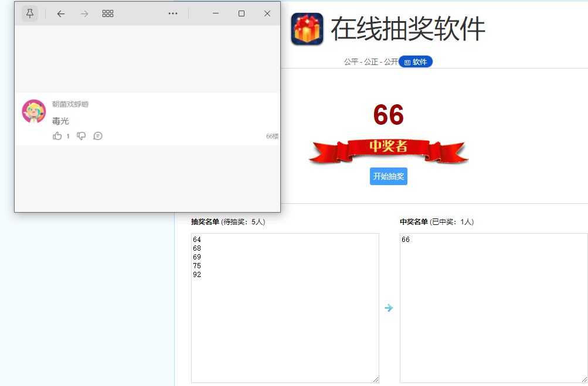Click the 中奖者 red ribbon banner
Viewport: 588px width, 386px height.
(389, 151)
